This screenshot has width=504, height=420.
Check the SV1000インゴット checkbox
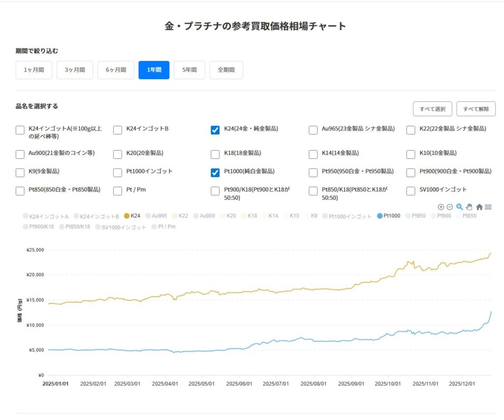point(410,191)
